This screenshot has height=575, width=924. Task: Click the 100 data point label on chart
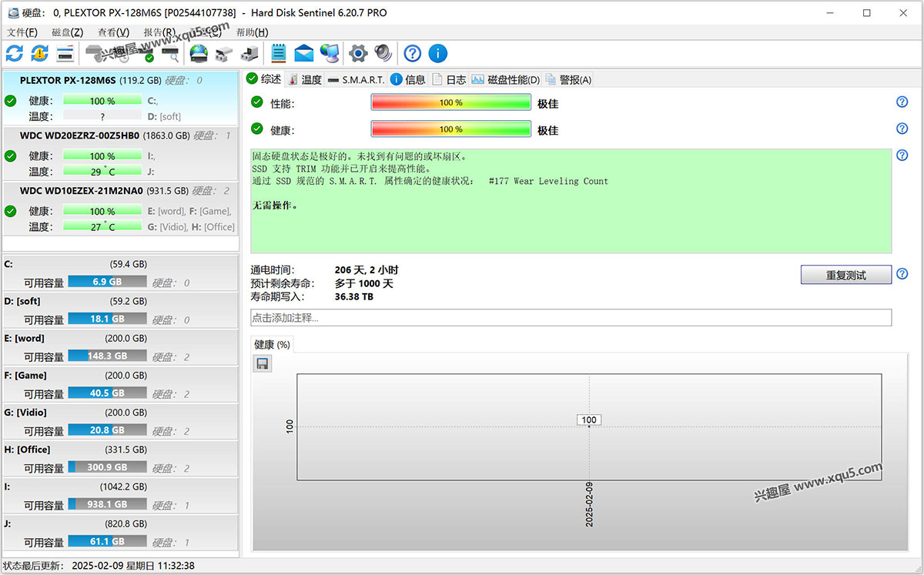589,420
